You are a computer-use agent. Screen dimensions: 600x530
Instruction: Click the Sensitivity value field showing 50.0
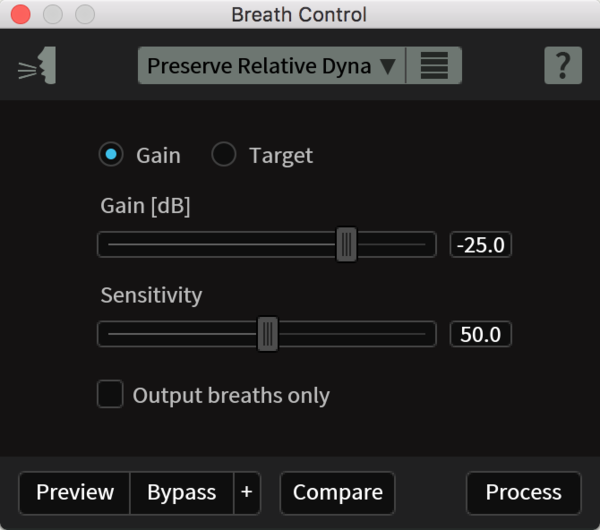(x=481, y=334)
